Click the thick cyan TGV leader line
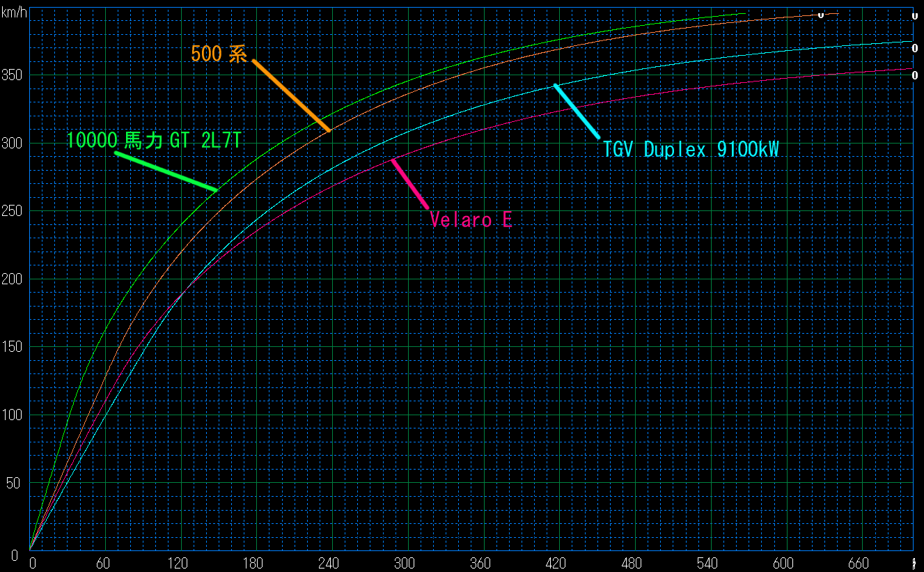The image size is (924, 572). [577, 111]
